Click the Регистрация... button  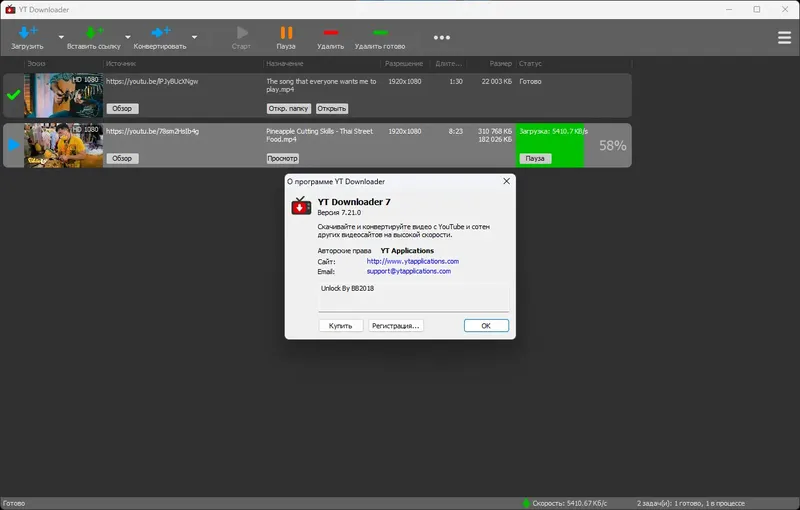point(396,326)
